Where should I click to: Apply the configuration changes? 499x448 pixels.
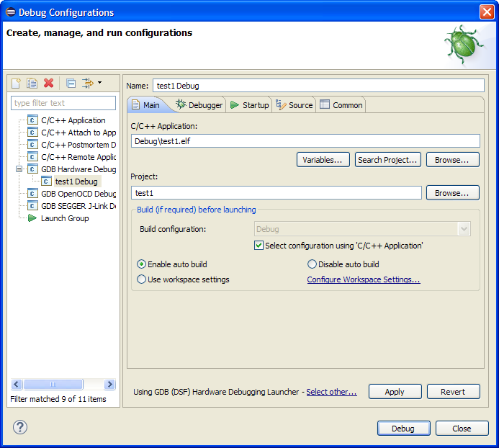(x=395, y=392)
